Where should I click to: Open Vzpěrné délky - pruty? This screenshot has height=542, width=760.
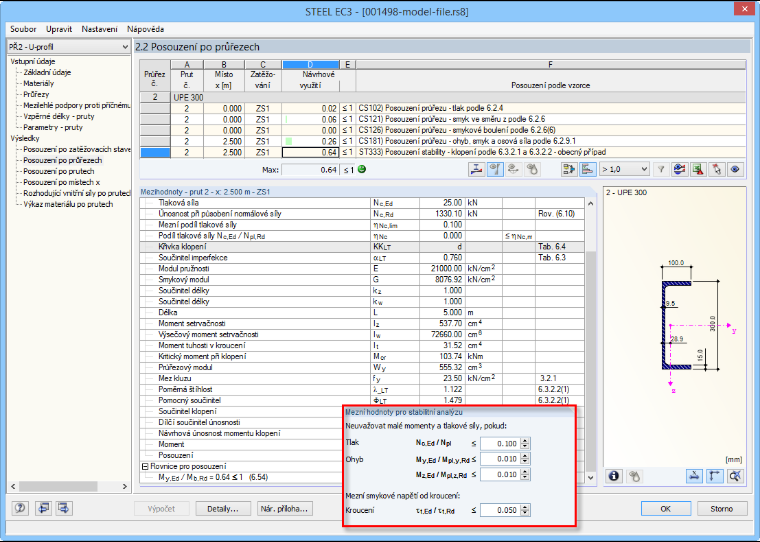(59, 116)
